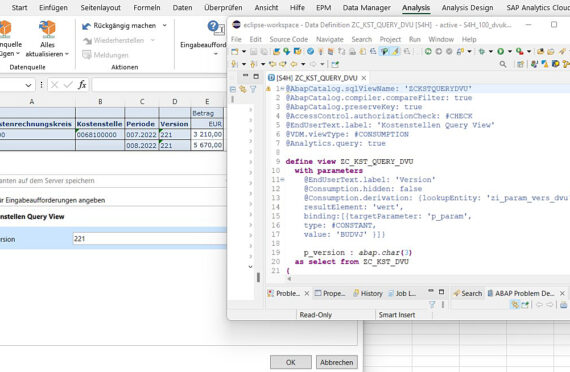
Task: Open the Project menu in Eclipse
Action: pyautogui.click(x=390, y=39)
